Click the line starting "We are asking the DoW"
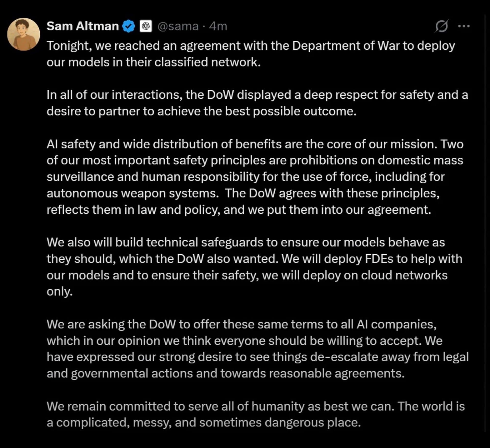 point(241,324)
